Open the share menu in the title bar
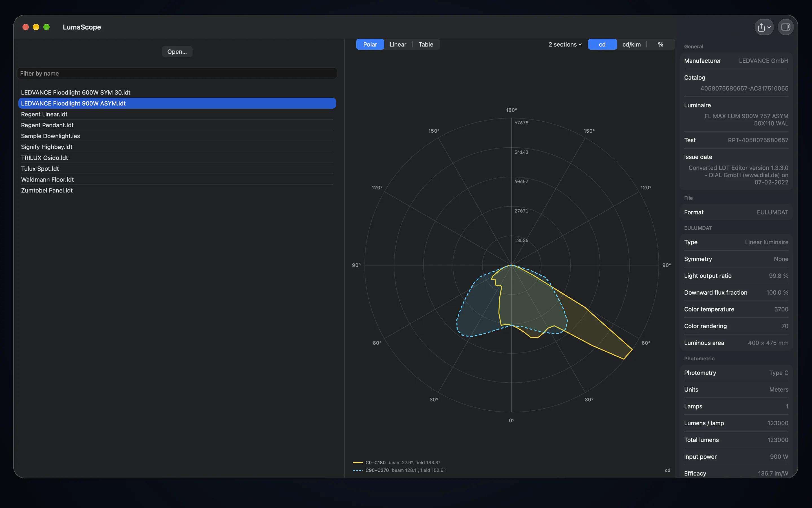 764,27
